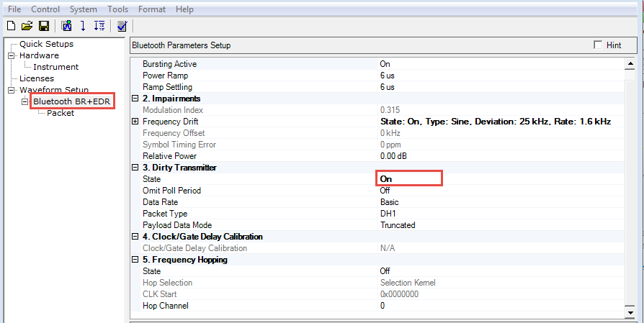Click the Omit Poll Period value Off
Image resolution: width=644 pixels, height=323 pixels.
385,191
